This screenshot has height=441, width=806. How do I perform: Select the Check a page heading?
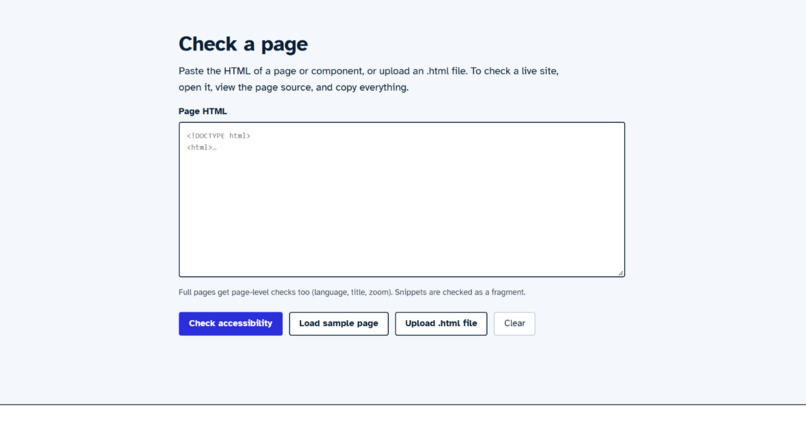pos(243,44)
